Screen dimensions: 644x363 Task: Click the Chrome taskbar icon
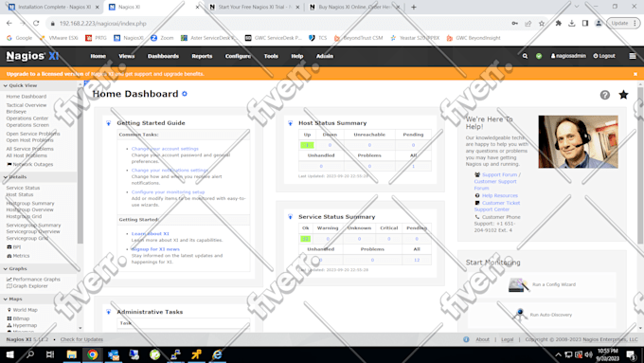pyautogui.click(x=93, y=354)
